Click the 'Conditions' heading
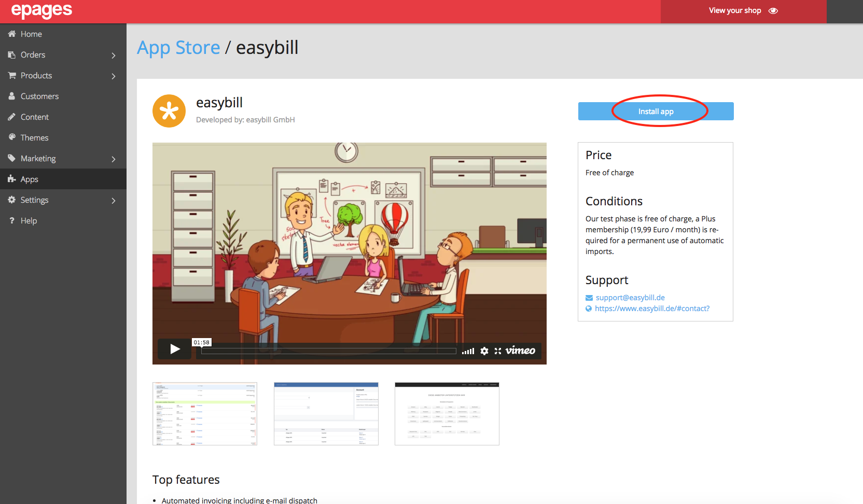Image resolution: width=863 pixels, height=504 pixels. point(614,201)
